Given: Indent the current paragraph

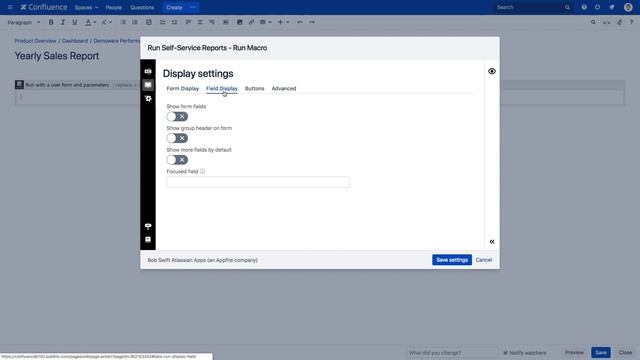Looking at the screenshot, I should [174, 22].
